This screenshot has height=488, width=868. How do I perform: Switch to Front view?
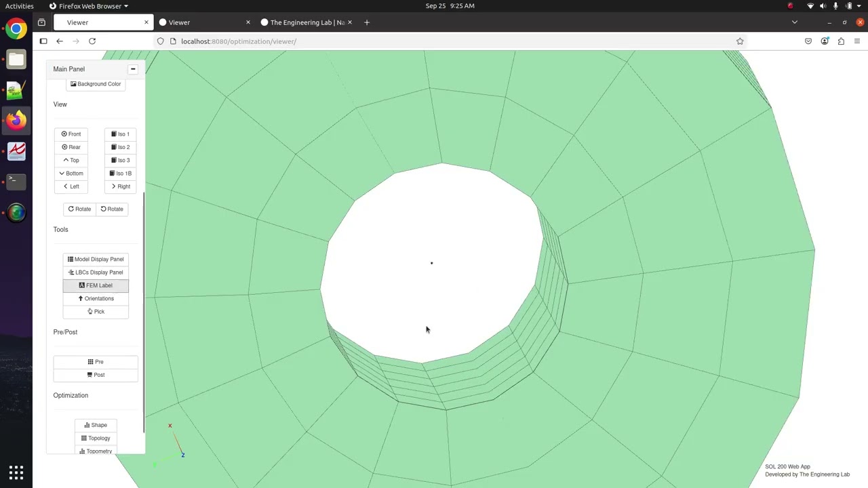(x=71, y=134)
